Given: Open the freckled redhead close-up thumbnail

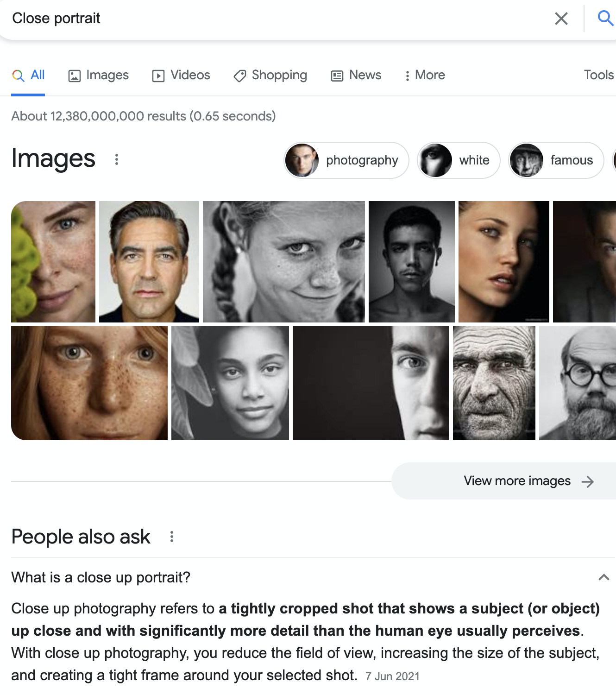Looking at the screenshot, I should [x=89, y=383].
